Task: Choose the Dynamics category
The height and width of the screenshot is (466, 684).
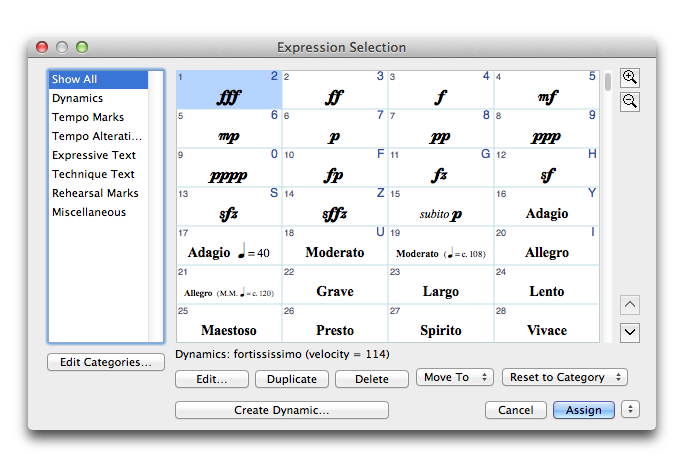Action: pyautogui.click(x=98, y=98)
